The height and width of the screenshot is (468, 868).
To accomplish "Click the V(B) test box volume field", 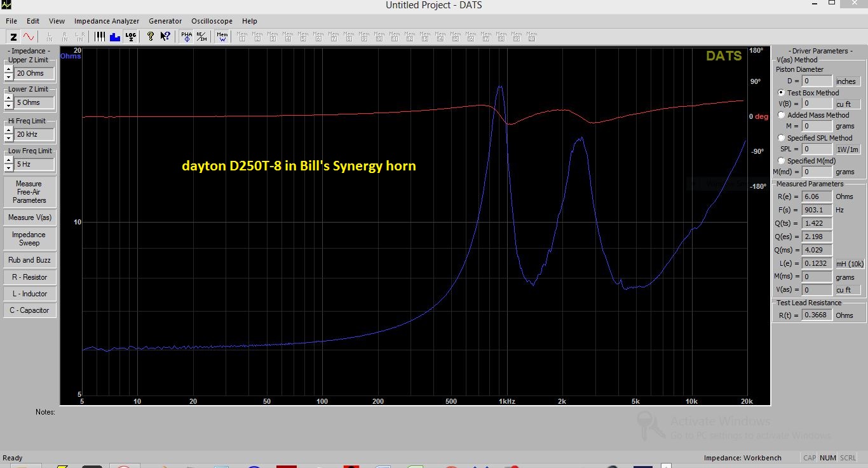I will 817,103.
